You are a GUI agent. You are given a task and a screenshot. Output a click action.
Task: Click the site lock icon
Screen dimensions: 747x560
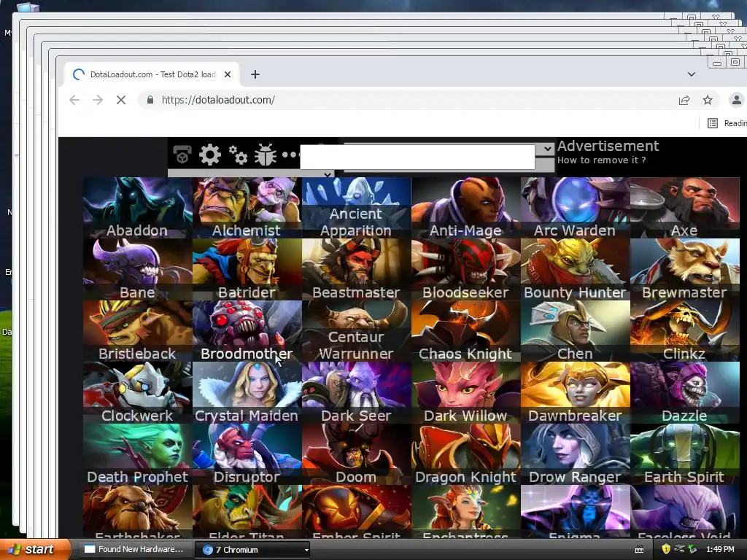150,100
